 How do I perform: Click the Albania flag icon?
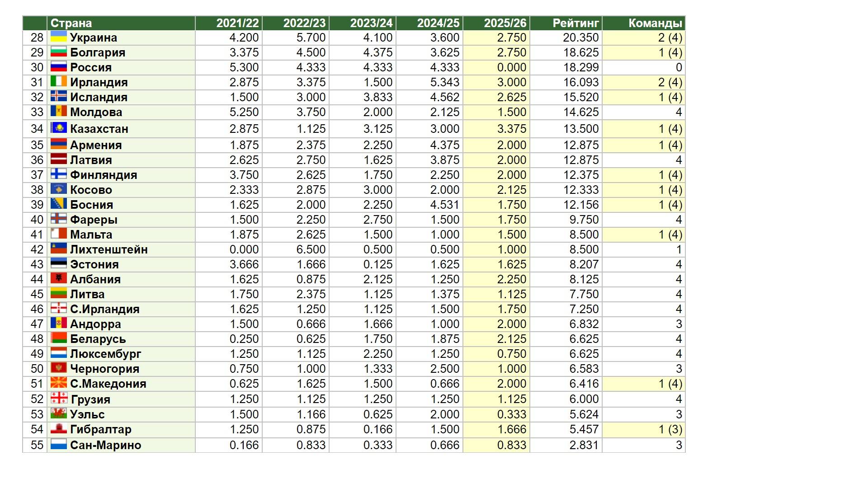tap(58, 278)
